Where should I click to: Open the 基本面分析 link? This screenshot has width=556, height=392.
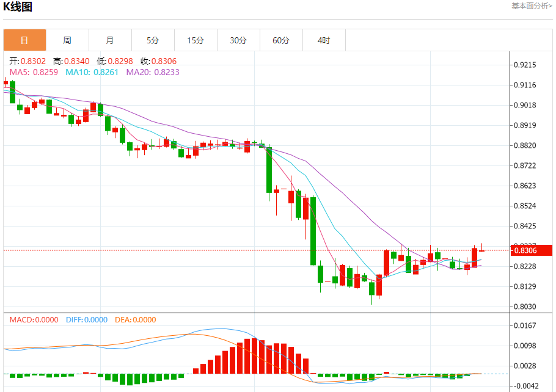532,6
